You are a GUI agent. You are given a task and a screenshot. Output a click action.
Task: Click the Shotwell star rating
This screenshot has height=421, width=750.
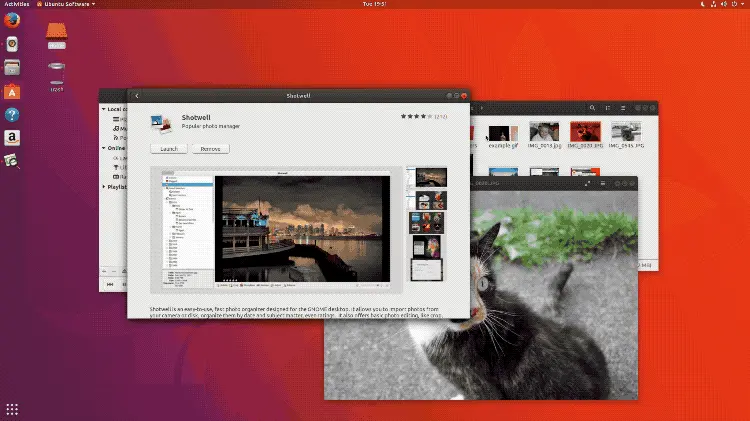[x=416, y=116]
